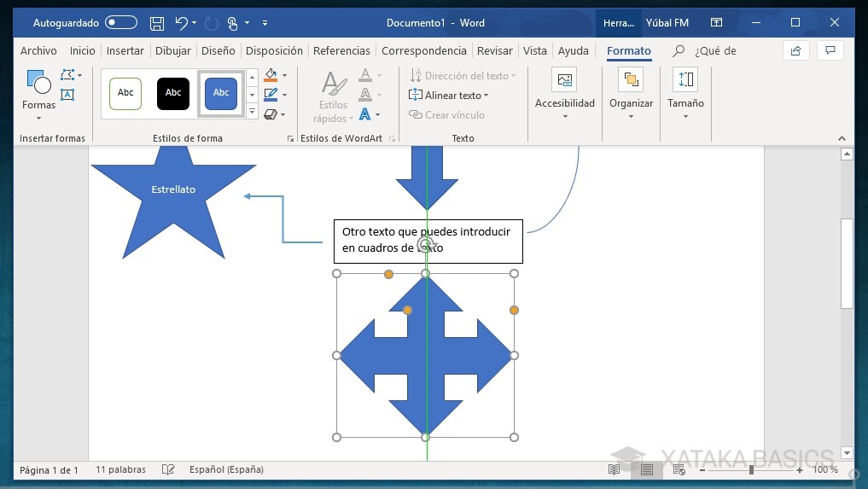Open the Referencias tab
Viewport: 868px width, 489px height.
click(x=341, y=50)
